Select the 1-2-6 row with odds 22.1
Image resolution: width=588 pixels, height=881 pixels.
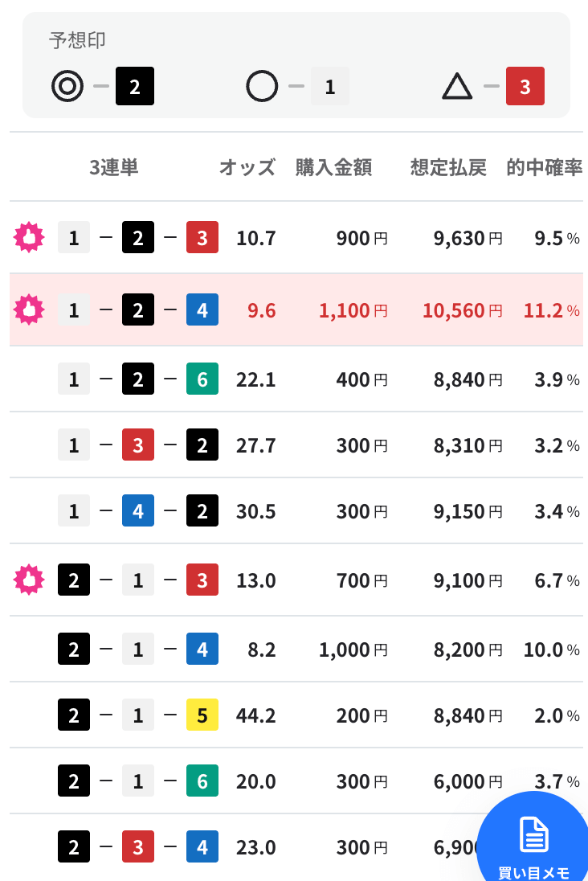pos(296,379)
